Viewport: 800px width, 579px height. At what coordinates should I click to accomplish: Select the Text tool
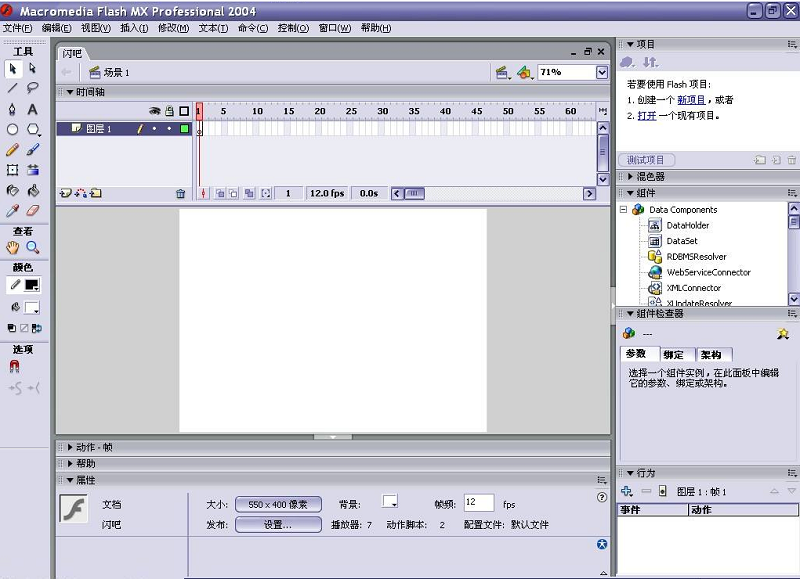(x=33, y=109)
